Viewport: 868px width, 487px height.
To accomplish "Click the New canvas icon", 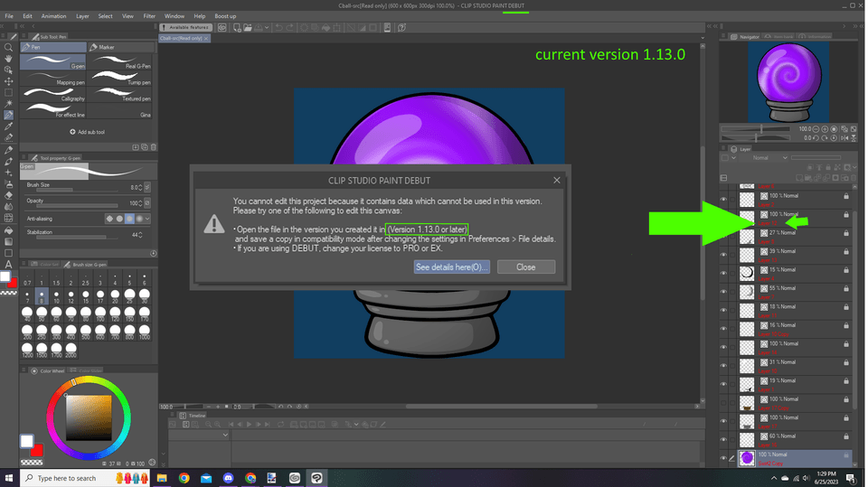I will (x=237, y=28).
